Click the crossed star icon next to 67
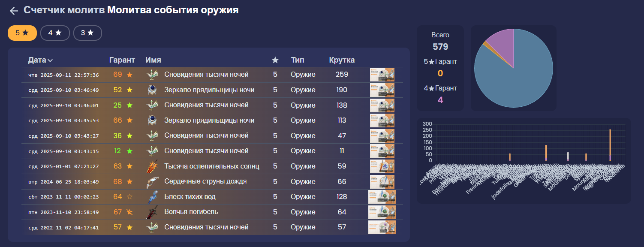 [x=129, y=212]
